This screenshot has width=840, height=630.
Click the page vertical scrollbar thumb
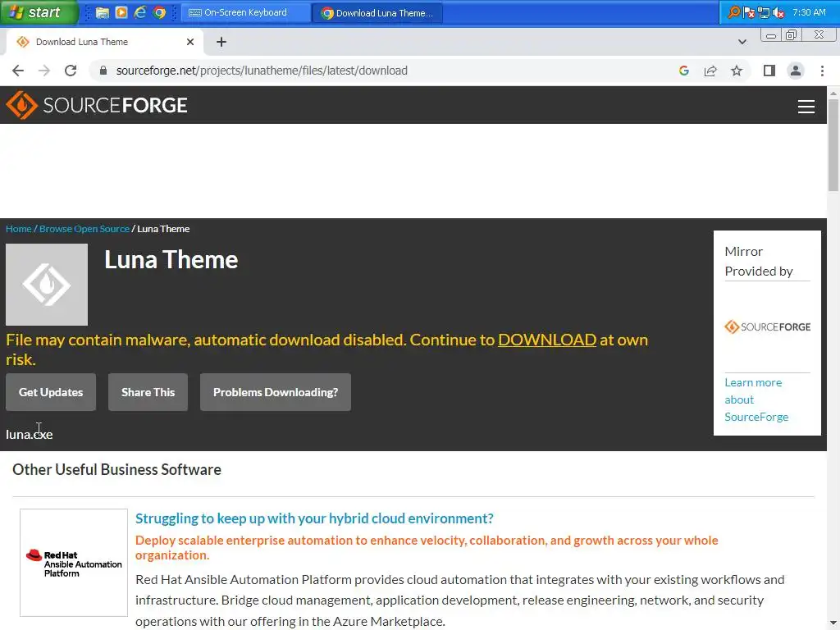point(833,144)
